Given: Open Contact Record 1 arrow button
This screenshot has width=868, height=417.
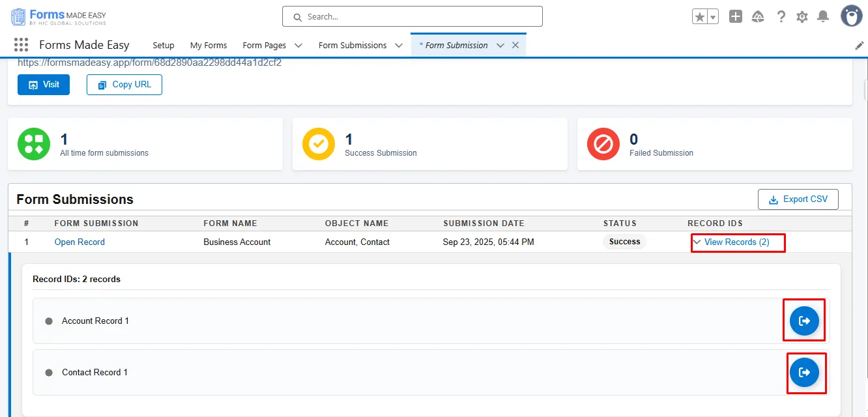Looking at the screenshot, I should 804,372.
